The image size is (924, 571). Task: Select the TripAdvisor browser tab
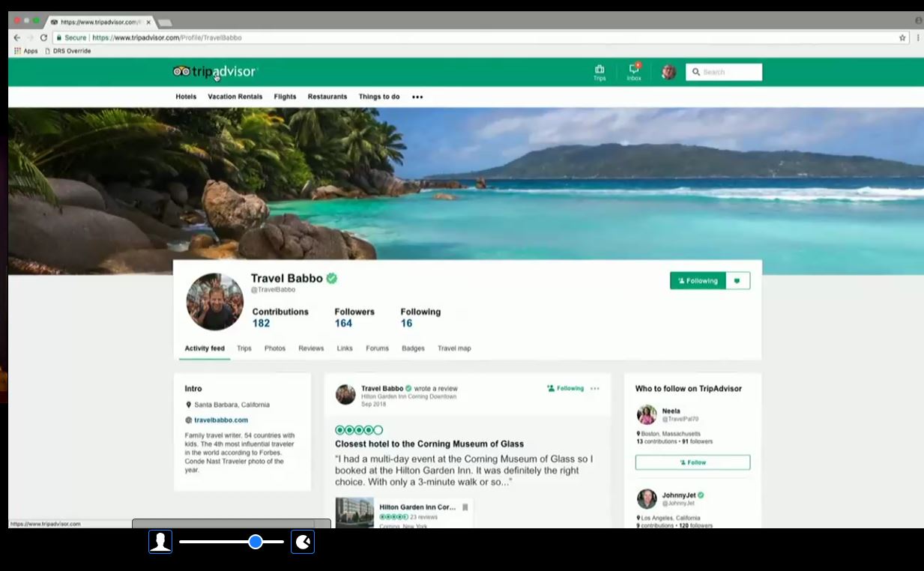(x=100, y=22)
